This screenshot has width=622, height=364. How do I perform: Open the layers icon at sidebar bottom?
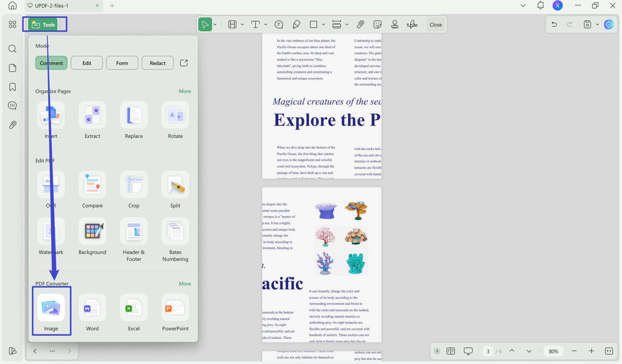point(12,351)
